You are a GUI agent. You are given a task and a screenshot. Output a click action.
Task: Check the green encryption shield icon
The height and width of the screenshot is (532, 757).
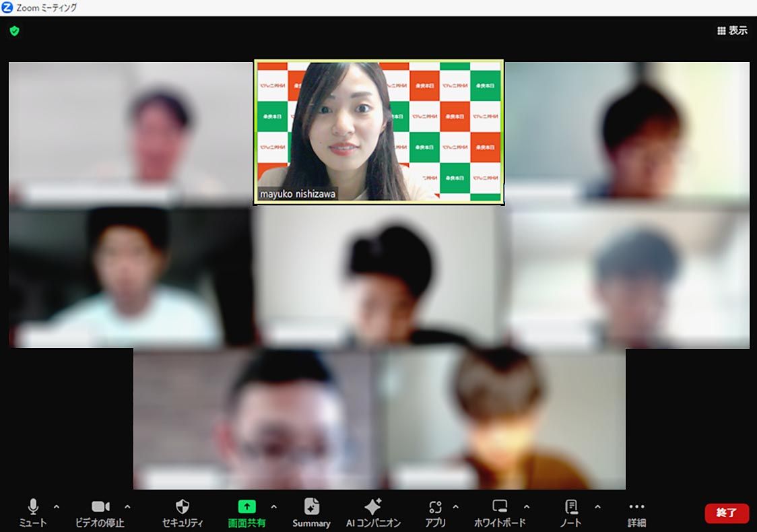point(14,31)
